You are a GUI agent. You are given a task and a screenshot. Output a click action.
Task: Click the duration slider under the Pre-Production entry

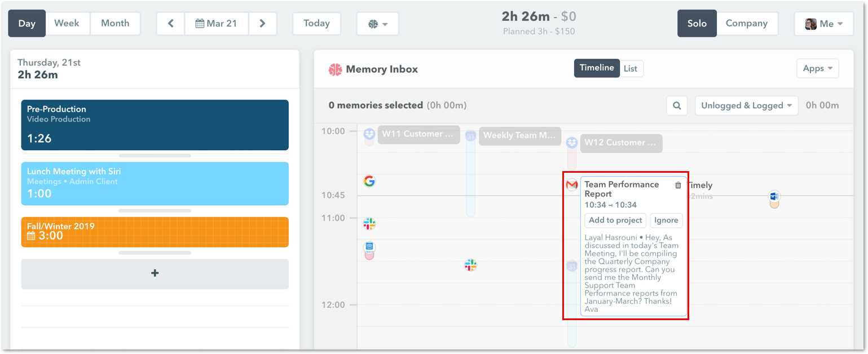coord(155,155)
